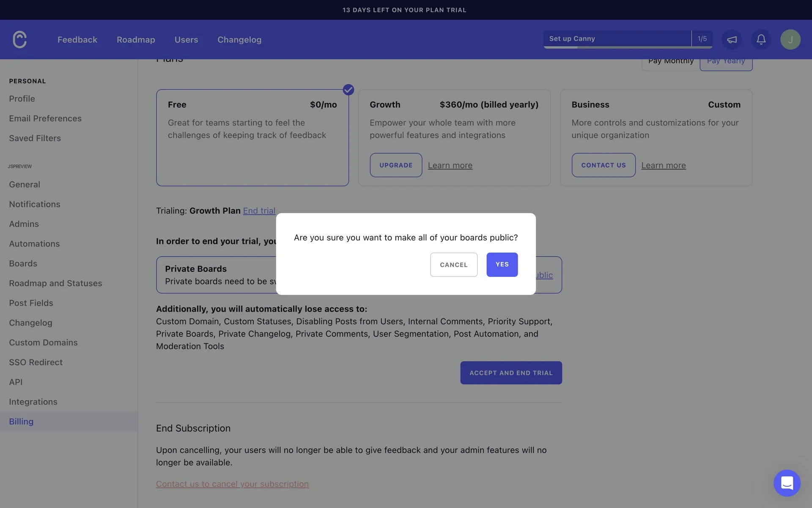812x508 pixels.
Task: Open the Learn more link under Business
Action: click(664, 166)
